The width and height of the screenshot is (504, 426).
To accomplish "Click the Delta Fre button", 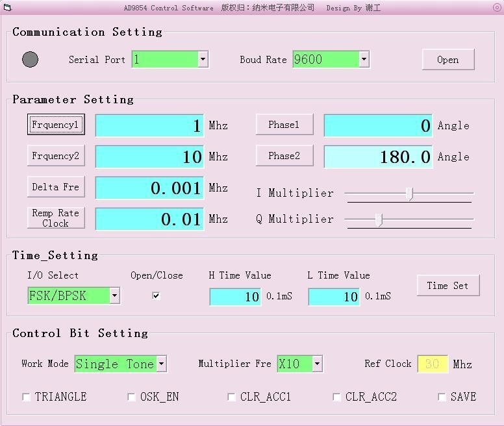I will pyautogui.click(x=56, y=186).
